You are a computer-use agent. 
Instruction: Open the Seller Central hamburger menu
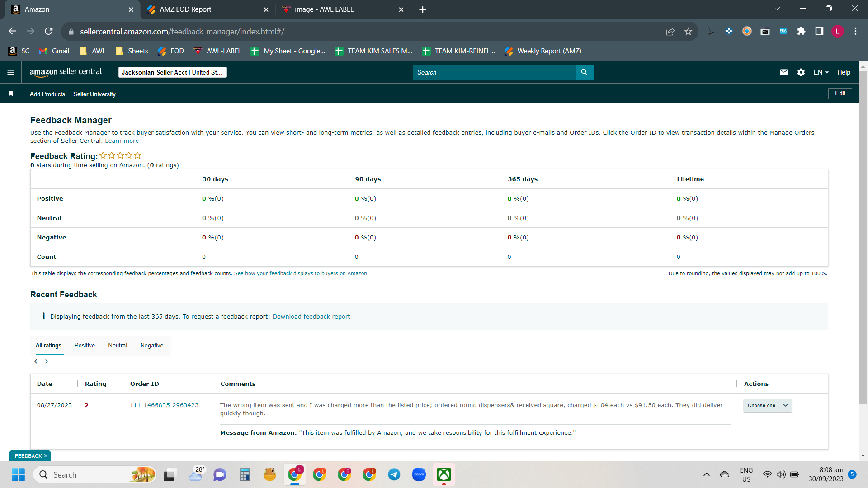(11, 72)
